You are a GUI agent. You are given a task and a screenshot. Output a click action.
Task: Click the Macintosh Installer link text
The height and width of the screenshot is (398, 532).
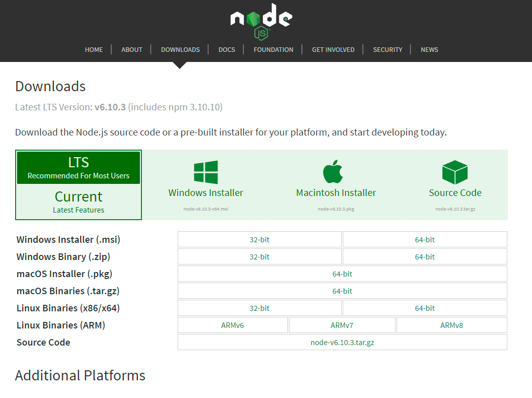pyautogui.click(x=336, y=193)
